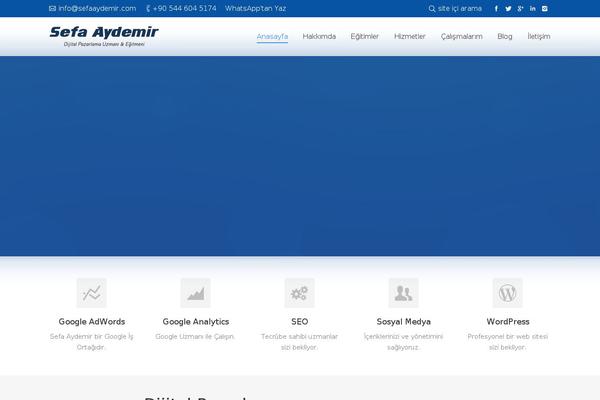Click the search magnifier icon
This screenshot has width=600, height=400.
click(432, 8)
